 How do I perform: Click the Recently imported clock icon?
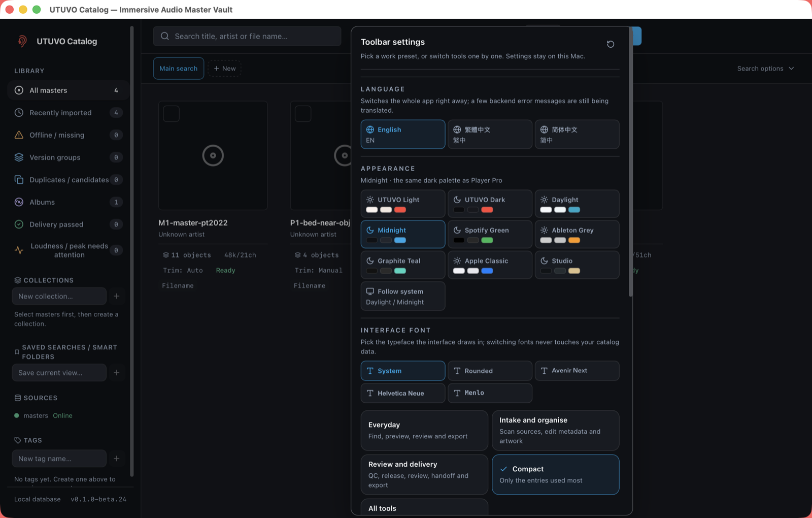[x=19, y=113]
